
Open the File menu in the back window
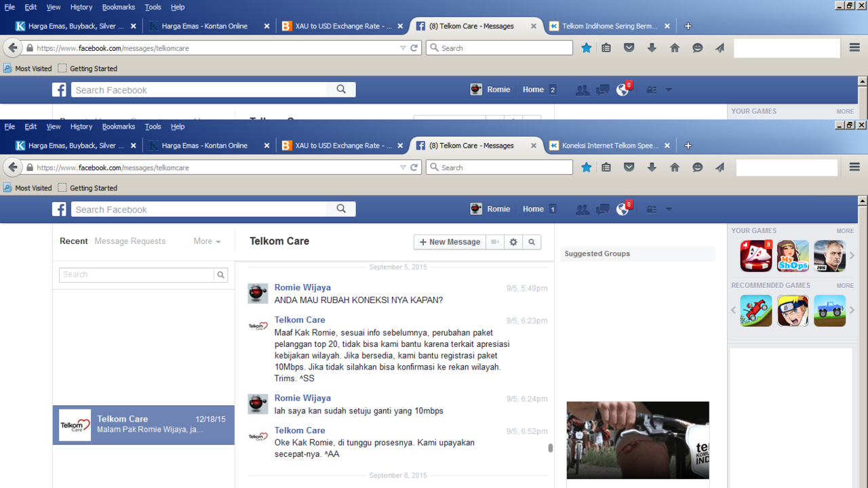tap(9, 7)
